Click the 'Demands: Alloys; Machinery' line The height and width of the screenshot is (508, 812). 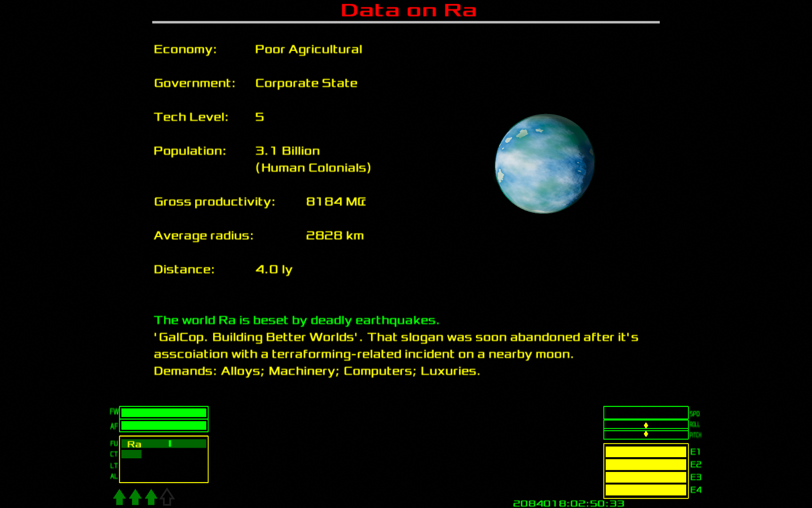[317, 371]
